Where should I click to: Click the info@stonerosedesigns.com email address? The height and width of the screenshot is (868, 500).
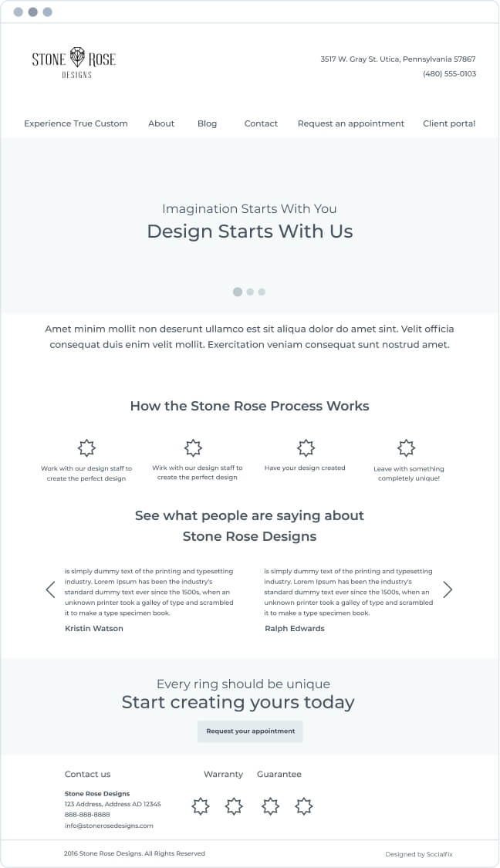(109, 826)
